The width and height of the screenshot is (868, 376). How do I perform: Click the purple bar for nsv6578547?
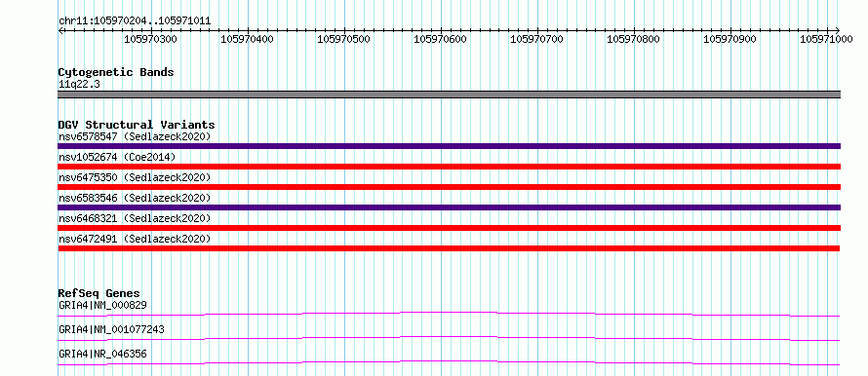click(x=449, y=146)
